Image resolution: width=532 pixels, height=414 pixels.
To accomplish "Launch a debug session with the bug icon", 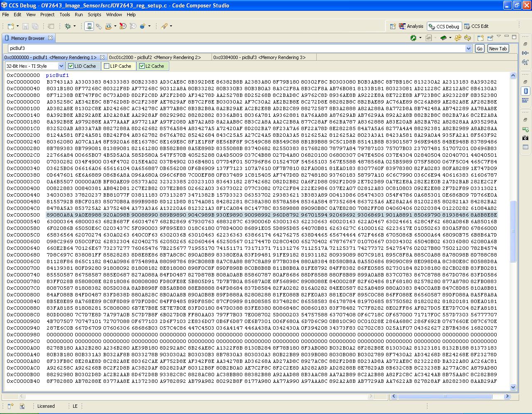I will click(x=67, y=26).
